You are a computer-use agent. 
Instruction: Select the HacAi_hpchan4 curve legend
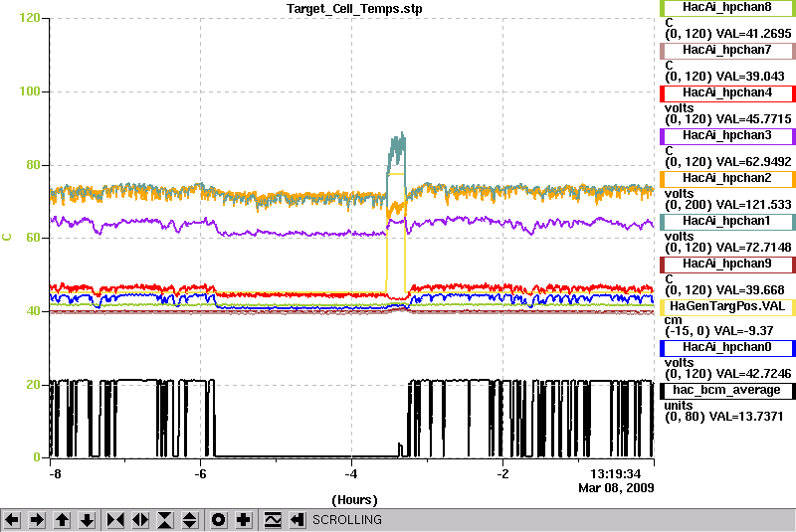tap(727, 93)
